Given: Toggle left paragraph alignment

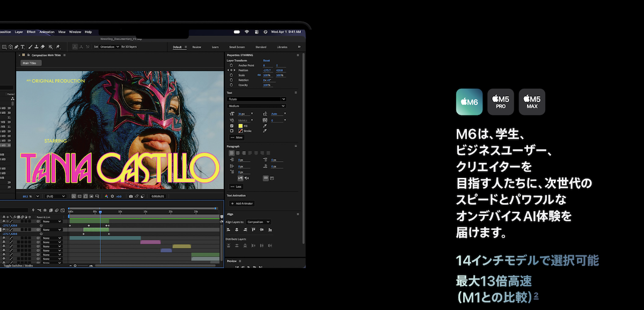Looking at the screenshot, I should coord(232,153).
